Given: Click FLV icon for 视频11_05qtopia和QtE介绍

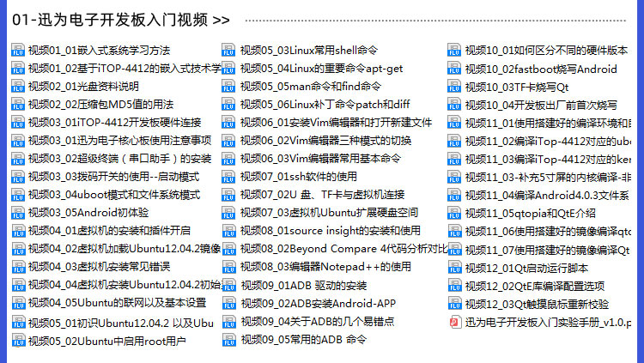Looking at the screenshot, I should point(454,214).
